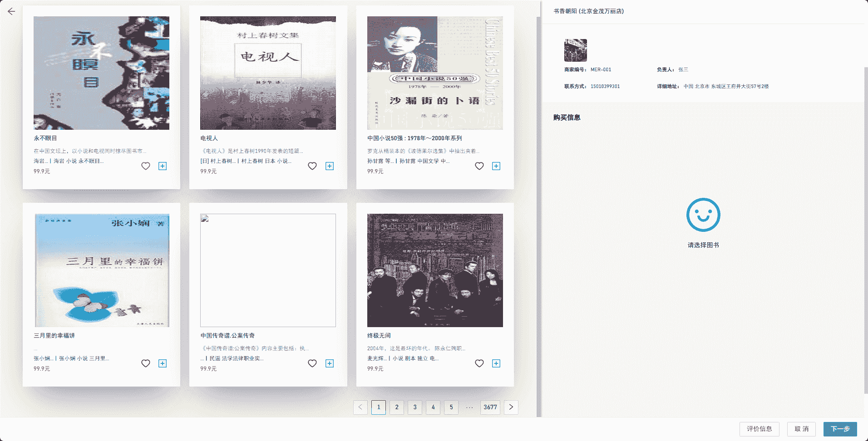This screenshot has height=441, width=868.
Task: Add 终极无间 to the order
Action: point(496,363)
